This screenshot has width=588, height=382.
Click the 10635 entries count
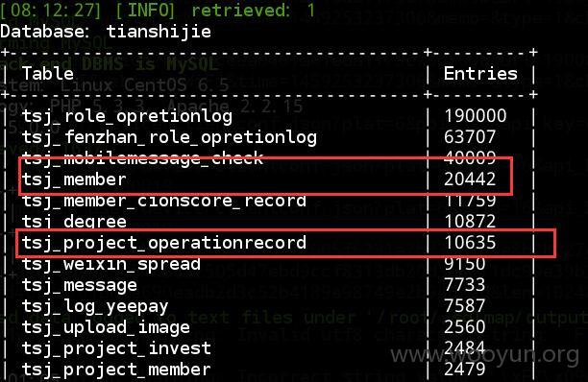(x=470, y=243)
